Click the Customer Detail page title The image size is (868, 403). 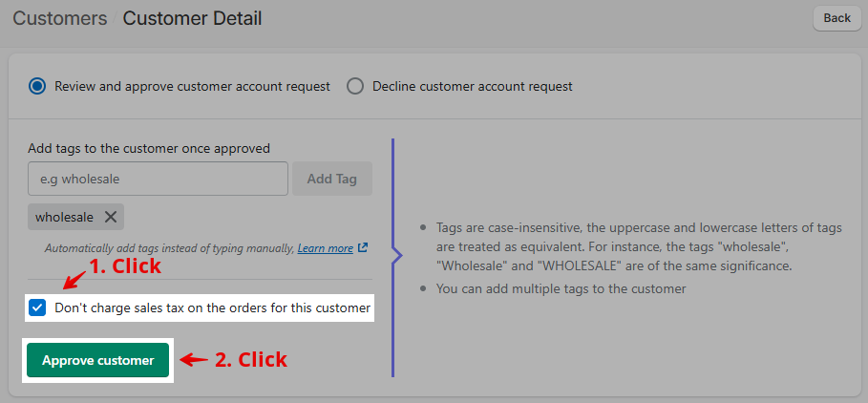click(192, 18)
